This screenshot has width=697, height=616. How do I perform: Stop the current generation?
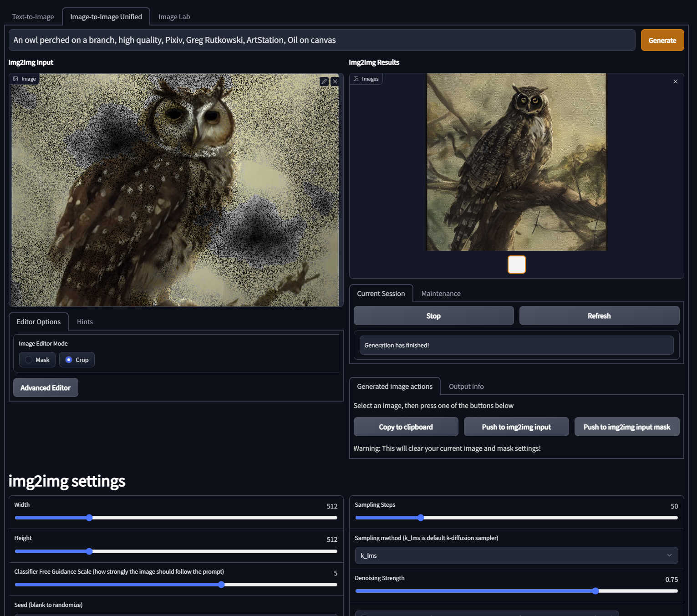[433, 316]
